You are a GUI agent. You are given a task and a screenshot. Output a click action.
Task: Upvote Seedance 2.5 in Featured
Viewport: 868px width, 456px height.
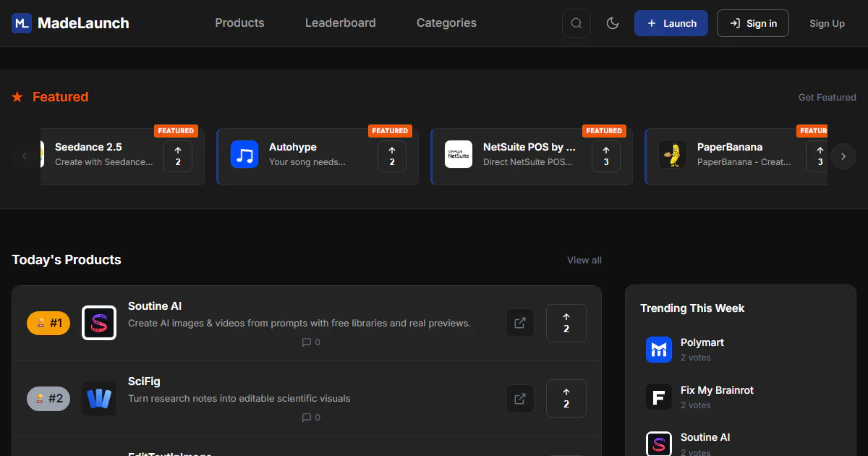click(x=178, y=156)
